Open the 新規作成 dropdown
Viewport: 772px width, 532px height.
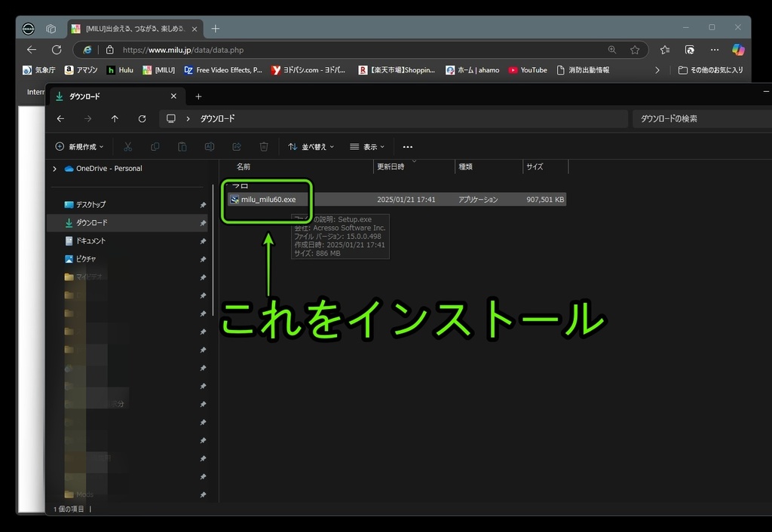(79, 147)
